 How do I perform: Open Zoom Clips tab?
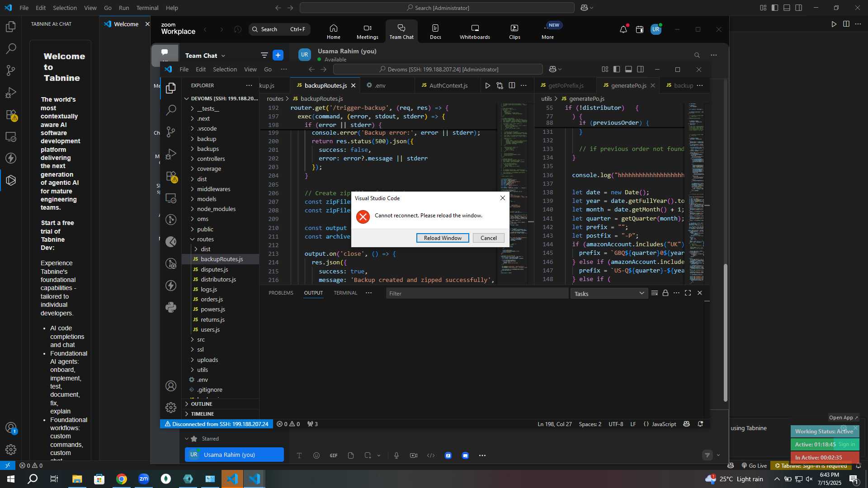(x=514, y=32)
